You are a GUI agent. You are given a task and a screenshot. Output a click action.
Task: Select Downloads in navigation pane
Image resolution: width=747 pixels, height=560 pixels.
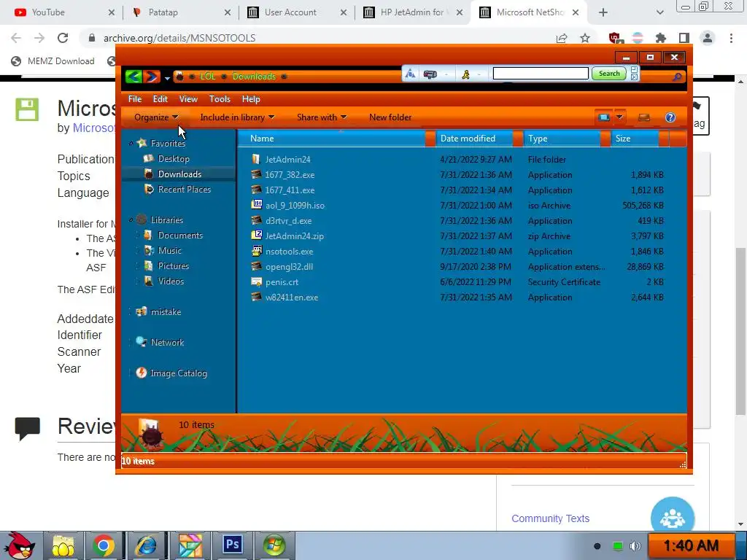[179, 174]
